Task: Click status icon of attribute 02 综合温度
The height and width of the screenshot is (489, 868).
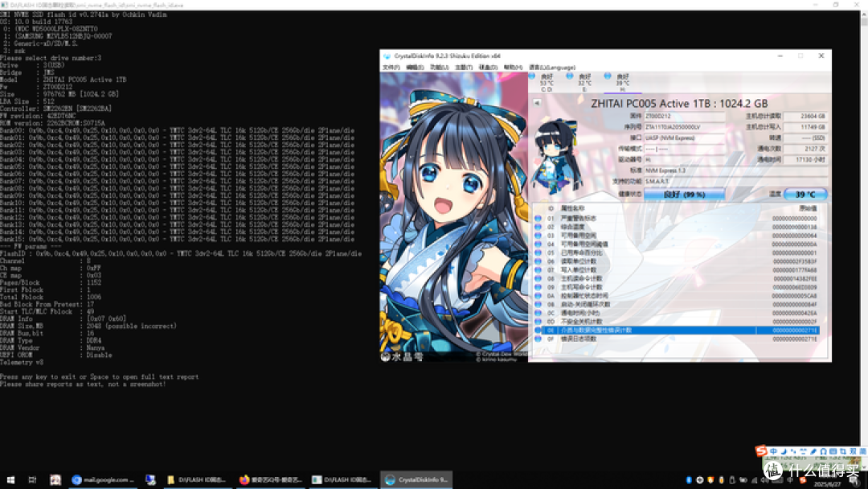Action: 538,227
